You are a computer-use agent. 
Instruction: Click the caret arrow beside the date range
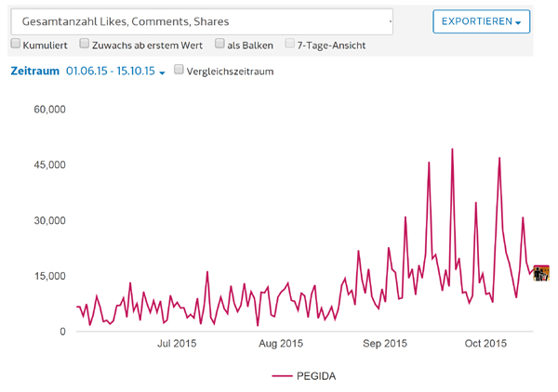pyautogui.click(x=162, y=72)
